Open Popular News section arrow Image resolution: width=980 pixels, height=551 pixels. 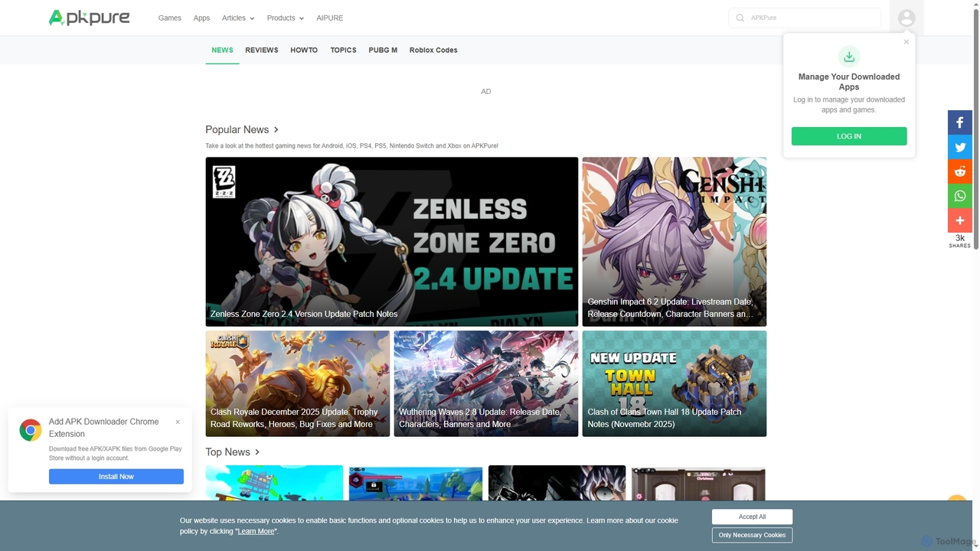pyautogui.click(x=276, y=129)
